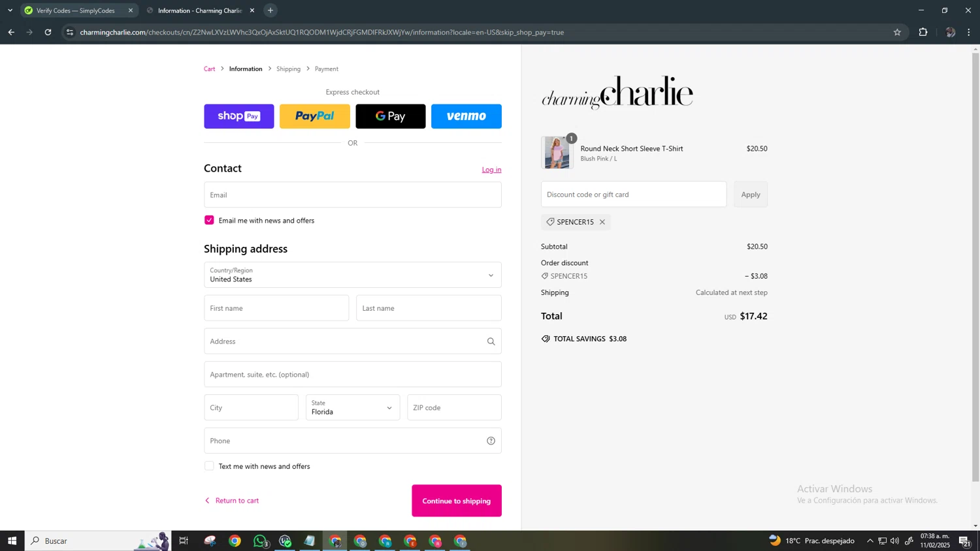
Task: Click the ZIP code field
Action: 454,407
